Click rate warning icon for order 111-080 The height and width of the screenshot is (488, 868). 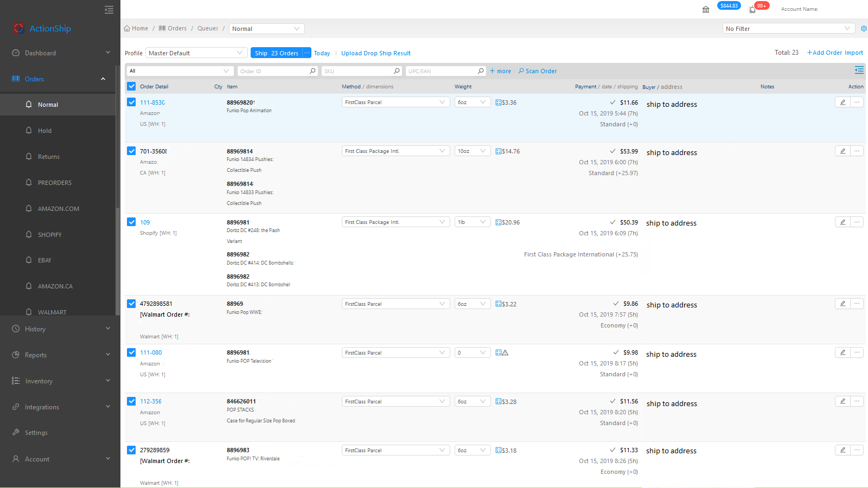tap(505, 353)
